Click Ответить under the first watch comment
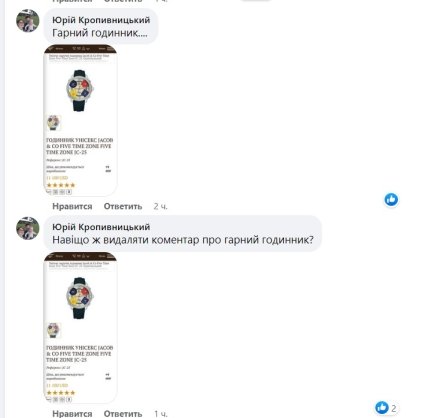 pyautogui.click(x=123, y=206)
